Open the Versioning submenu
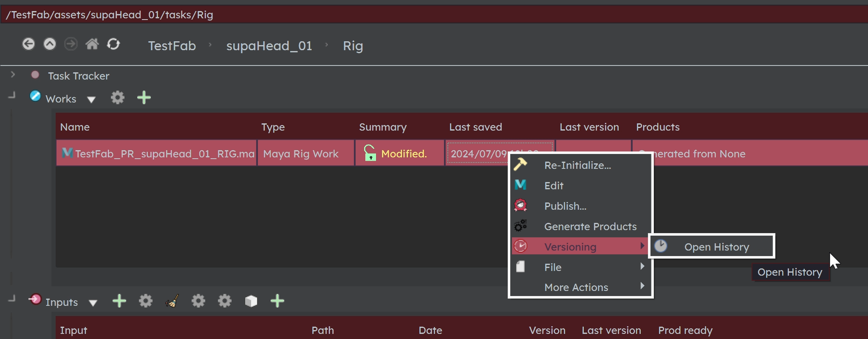Image resolution: width=868 pixels, height=339 pixels. pos(581,247)
